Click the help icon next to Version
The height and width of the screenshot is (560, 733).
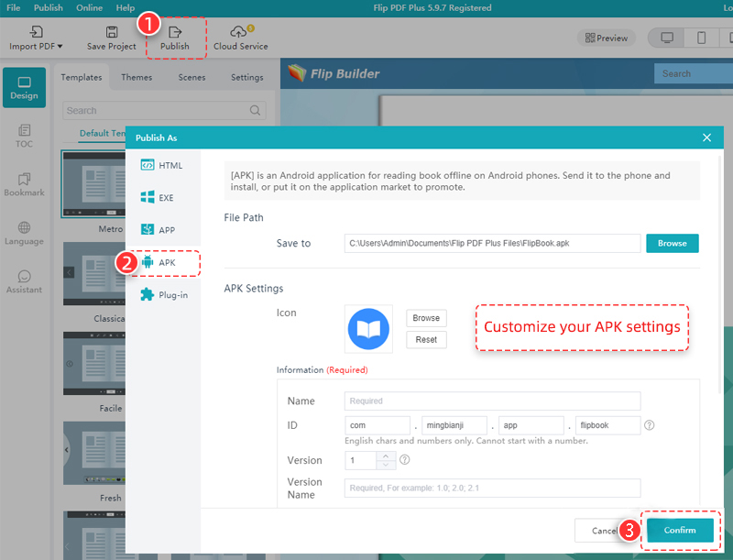(405, 460)
